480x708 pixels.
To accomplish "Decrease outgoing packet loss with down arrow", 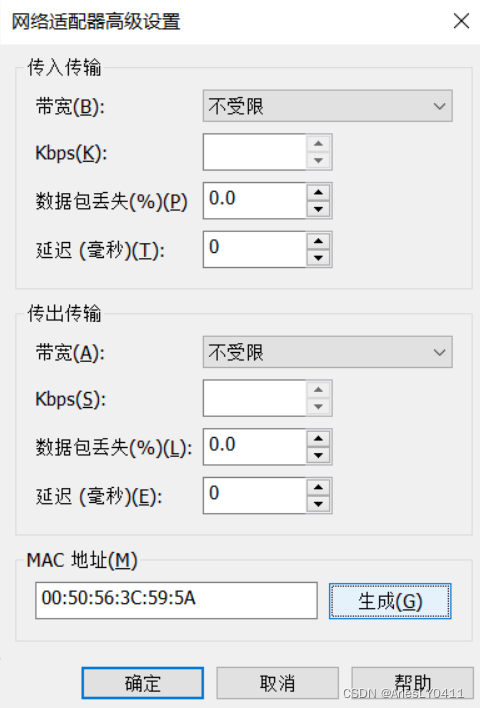I will click(x=318, y=455).
